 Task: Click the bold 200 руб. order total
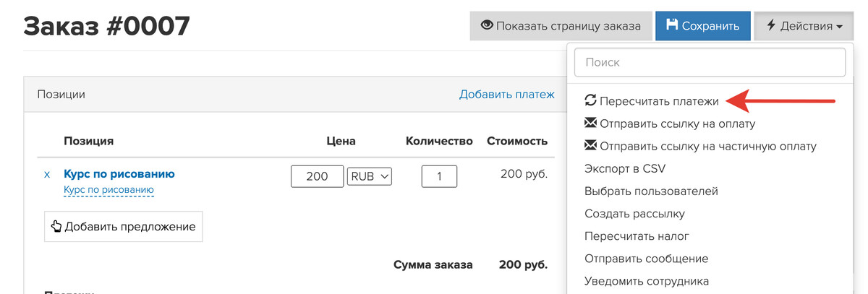point(523,264)
